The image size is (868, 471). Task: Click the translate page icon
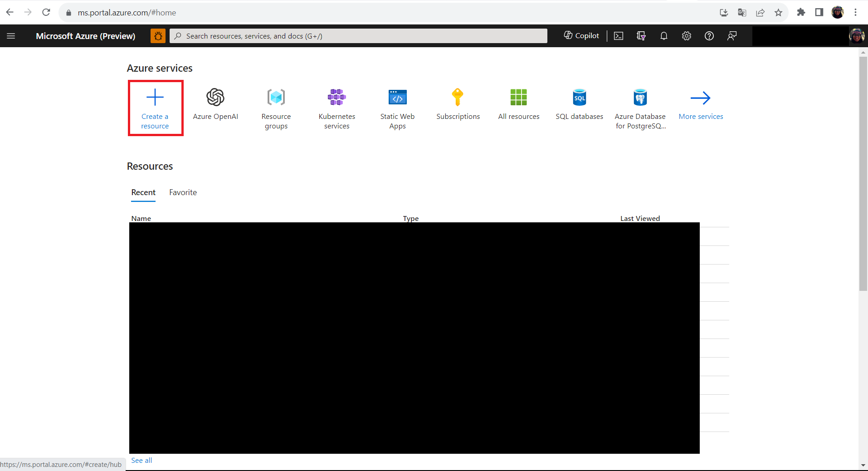click(742, 12)
